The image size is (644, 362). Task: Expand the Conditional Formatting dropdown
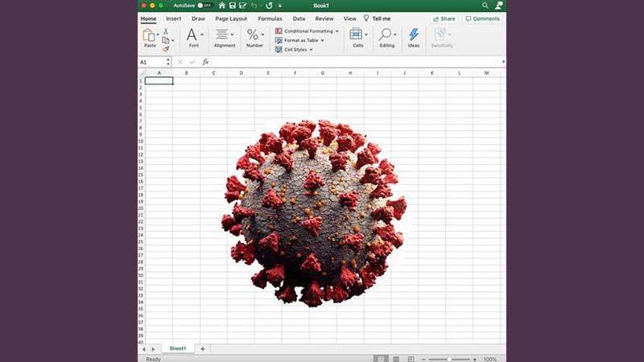click(337, 31)
